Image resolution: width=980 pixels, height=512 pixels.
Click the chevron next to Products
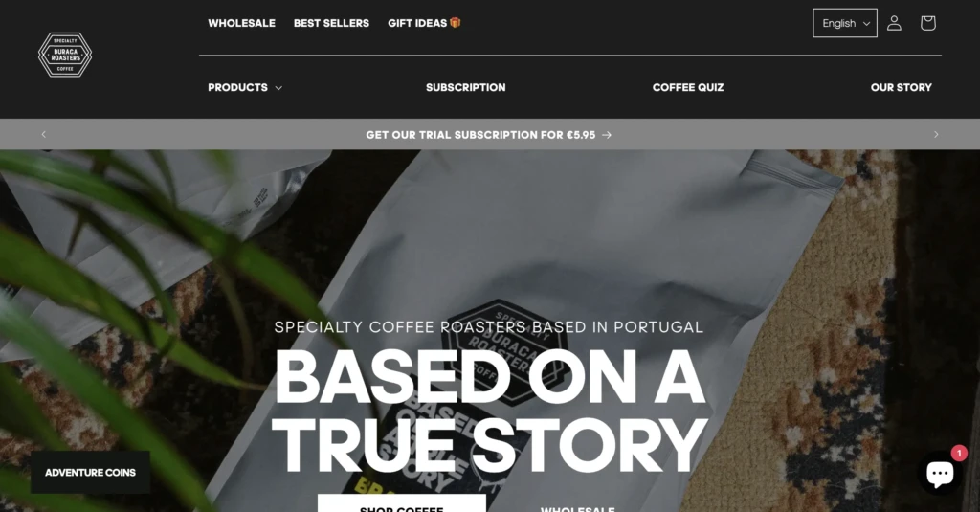(278, 88)
